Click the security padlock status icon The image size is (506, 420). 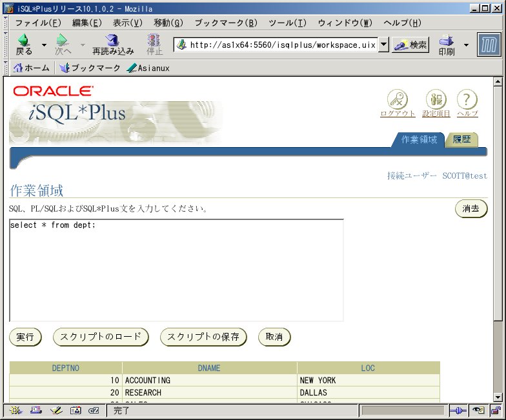496,410
